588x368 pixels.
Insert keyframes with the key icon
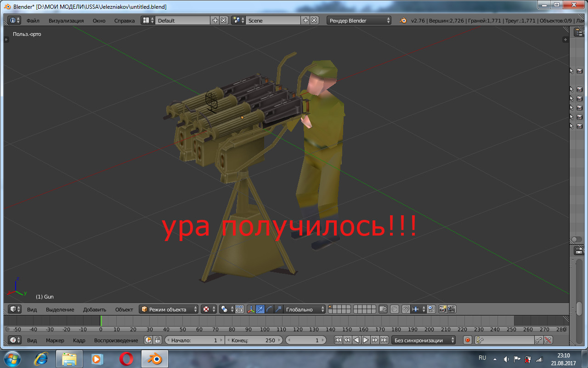pyautogui.click(x=539, y=340)
